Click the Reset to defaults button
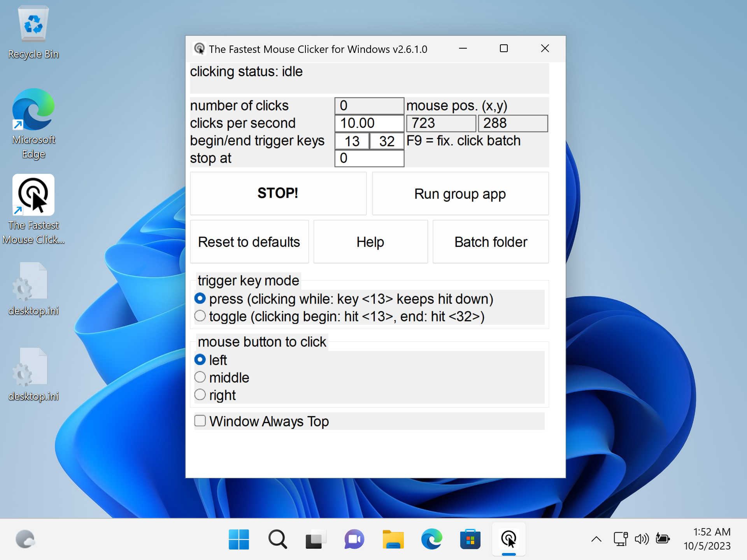Image resolution: width=747 pixels, height=560 pixels. 249,242
